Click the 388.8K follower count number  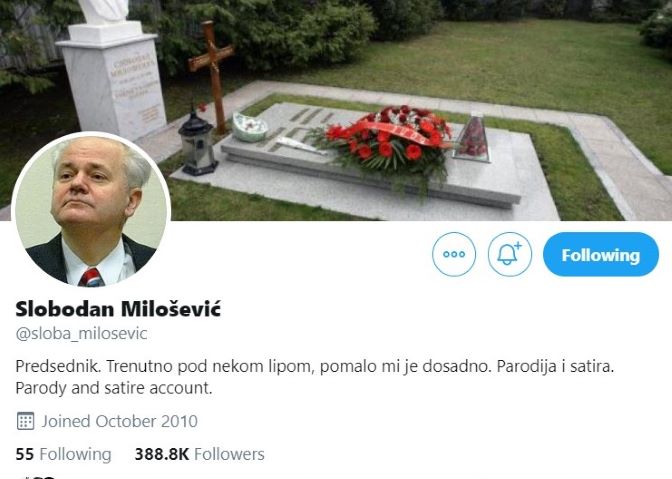point(162,454)
